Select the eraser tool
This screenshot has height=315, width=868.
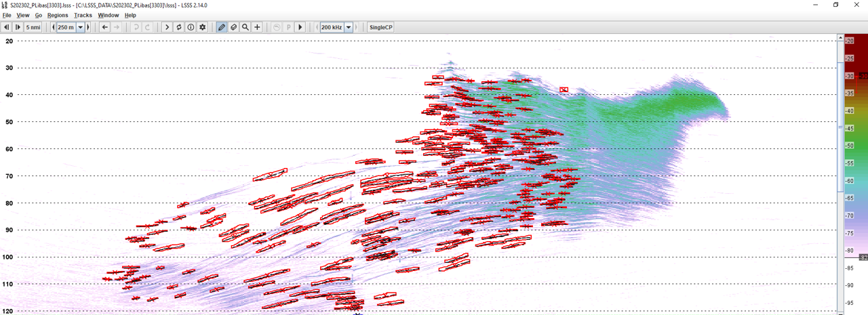[x=233, y=27]
